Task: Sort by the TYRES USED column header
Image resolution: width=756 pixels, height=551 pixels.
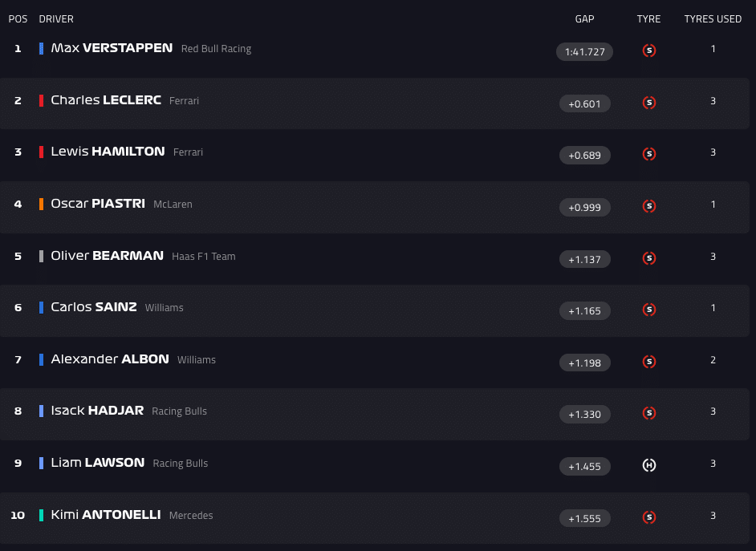Action: click(x=713, y=18)
